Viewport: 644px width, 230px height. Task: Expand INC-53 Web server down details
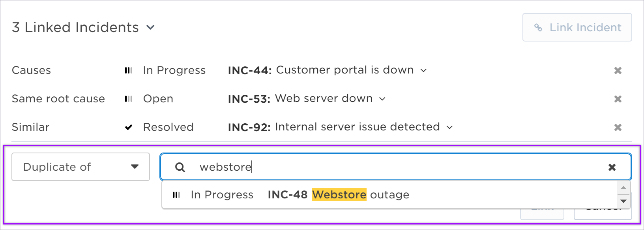pos(382,99)
